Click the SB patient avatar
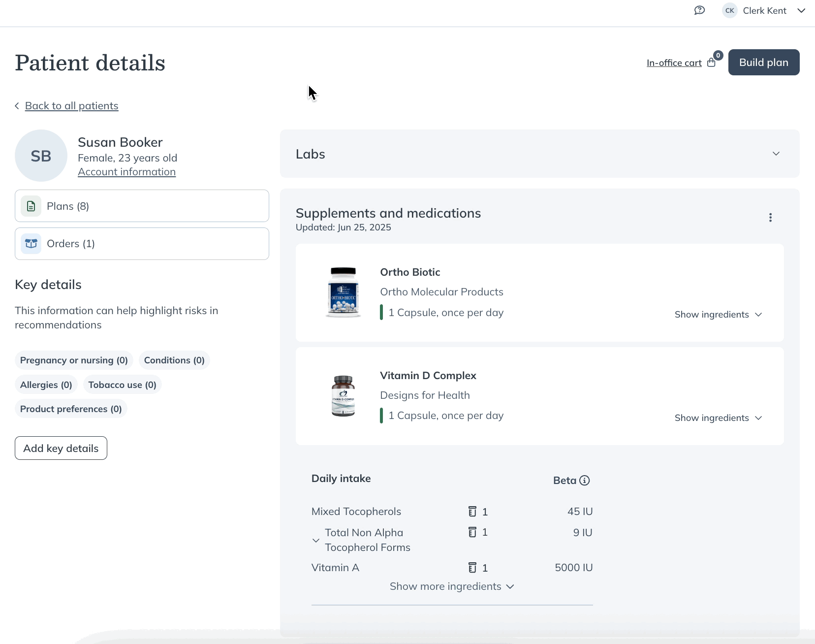 (41, 156)
